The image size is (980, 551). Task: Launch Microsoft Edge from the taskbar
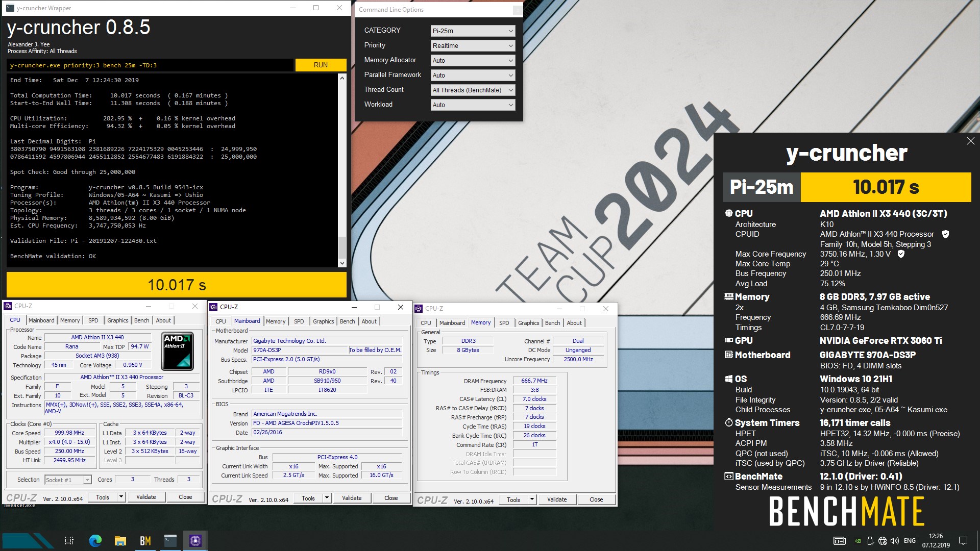(x=95, y=541)
